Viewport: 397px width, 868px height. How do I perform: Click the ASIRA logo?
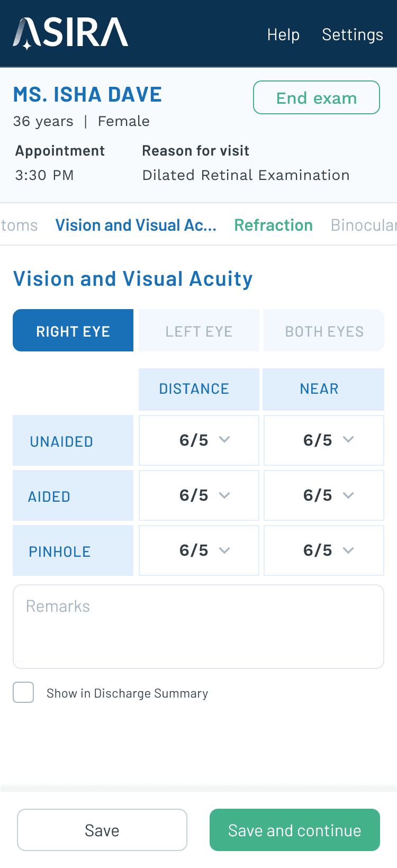point(70,33)
